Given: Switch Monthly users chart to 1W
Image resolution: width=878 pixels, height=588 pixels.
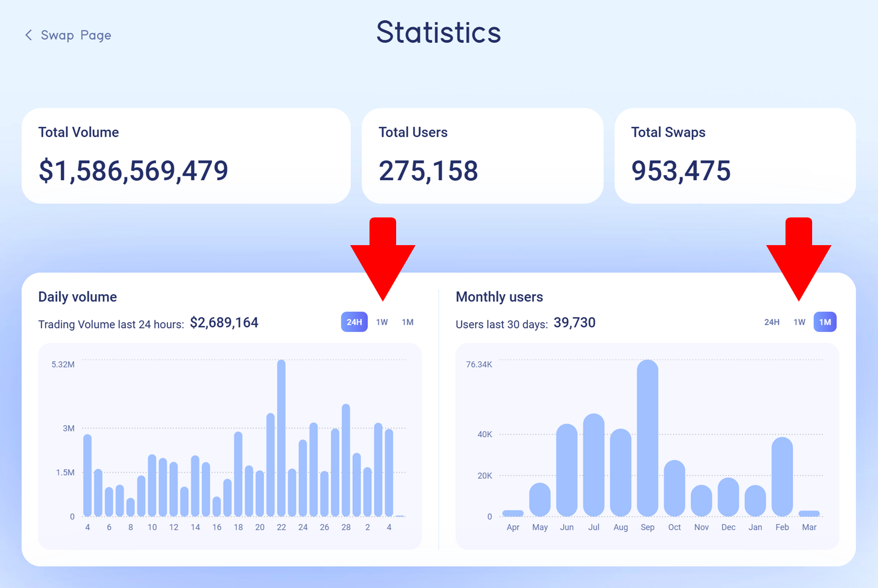Looking at the screenshot, I should [x=799, y=322].
